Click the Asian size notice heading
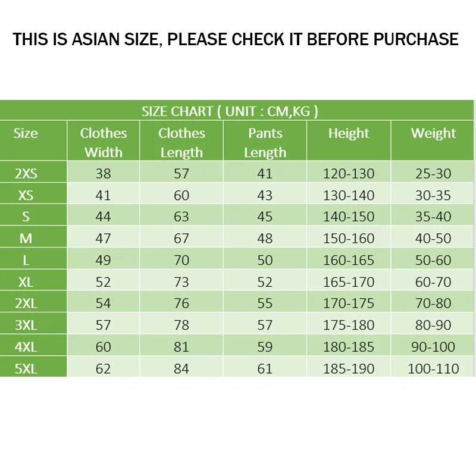The image size is (476, 476). pyautogui.click(x=236, y=39)
